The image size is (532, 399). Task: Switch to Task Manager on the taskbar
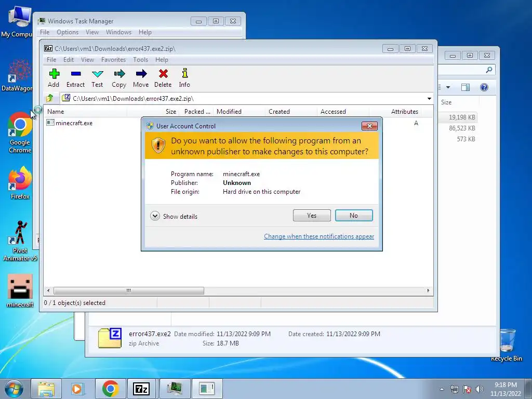pos(175,389)
